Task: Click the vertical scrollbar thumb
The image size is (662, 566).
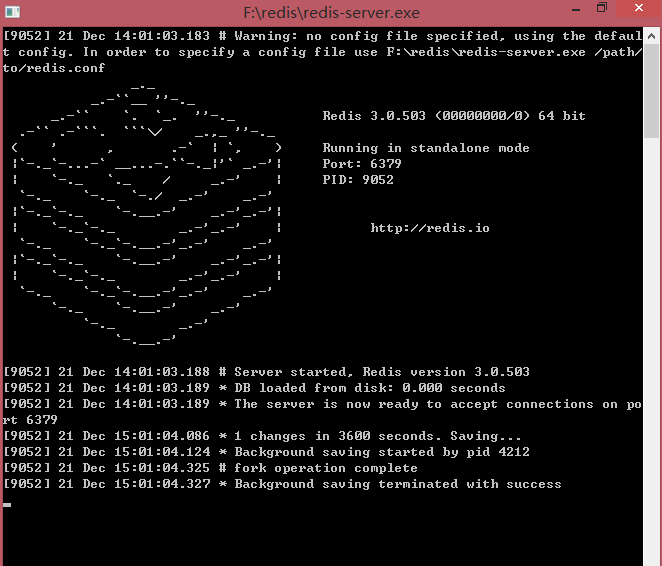Action: click(x=651, y=90)
